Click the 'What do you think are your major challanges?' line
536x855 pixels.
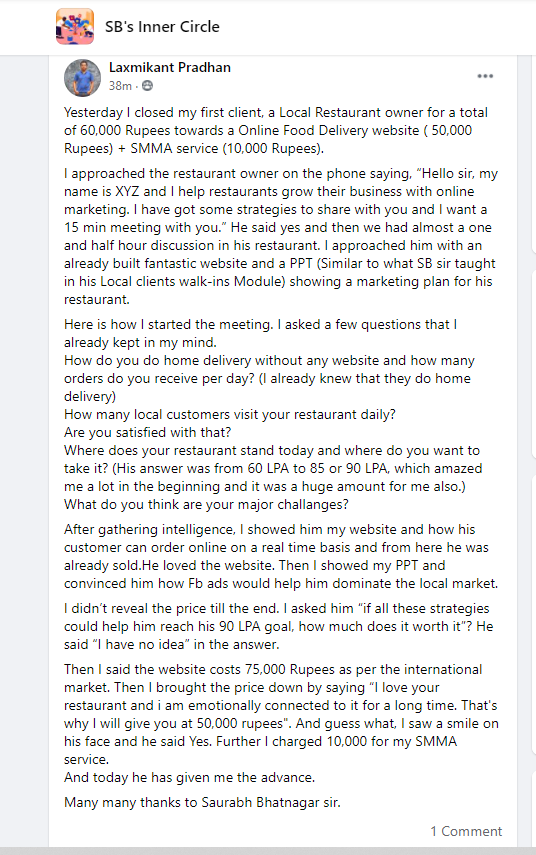[x=206, y=504]
